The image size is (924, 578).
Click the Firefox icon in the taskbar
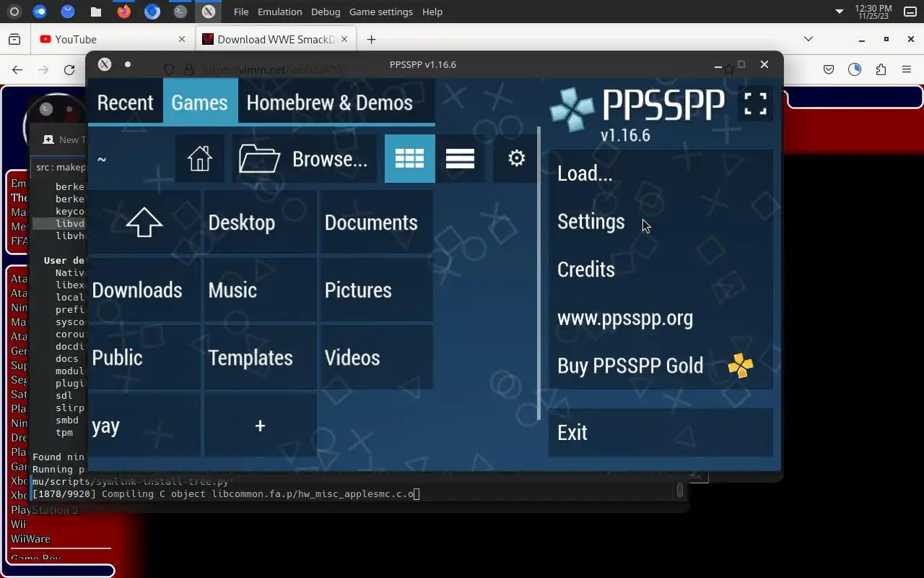point(124,12)
